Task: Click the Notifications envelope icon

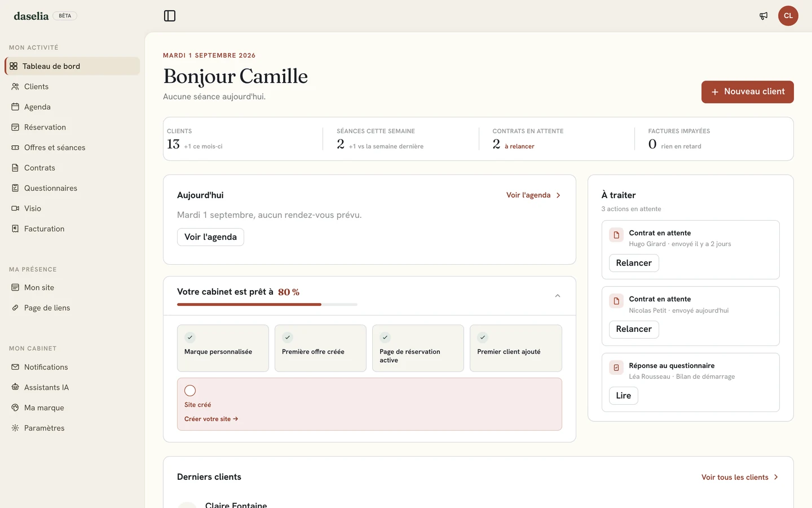Action: pyautogui.click(x=15, y=367)
